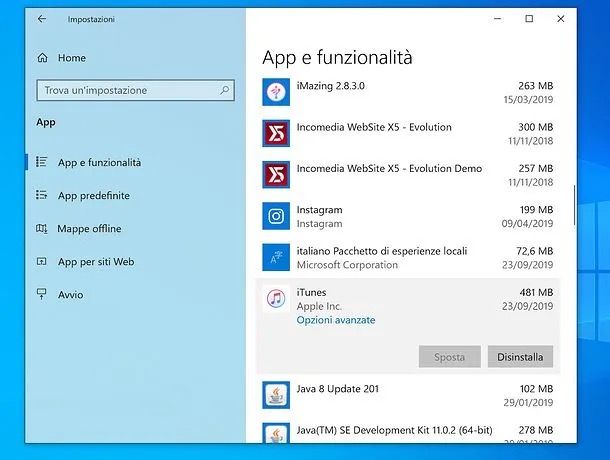
Task: Select the Instagram app entry name
Action: pos(319,210)
